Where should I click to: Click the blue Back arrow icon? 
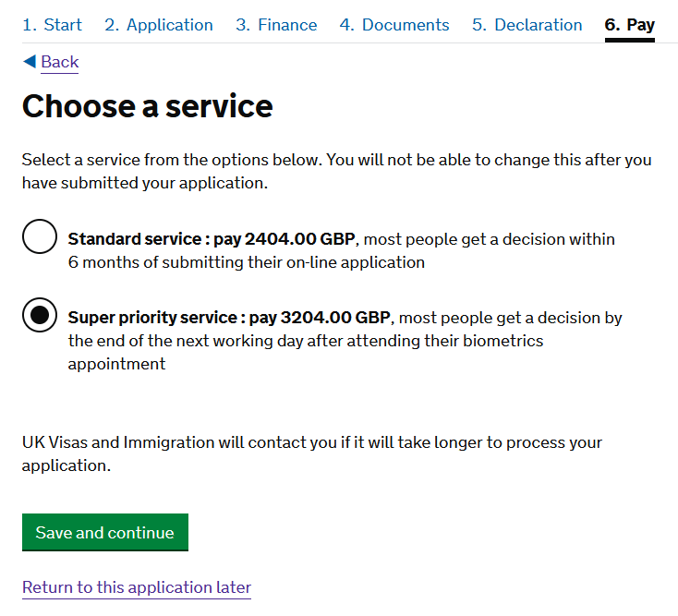[x=30, y=61]
